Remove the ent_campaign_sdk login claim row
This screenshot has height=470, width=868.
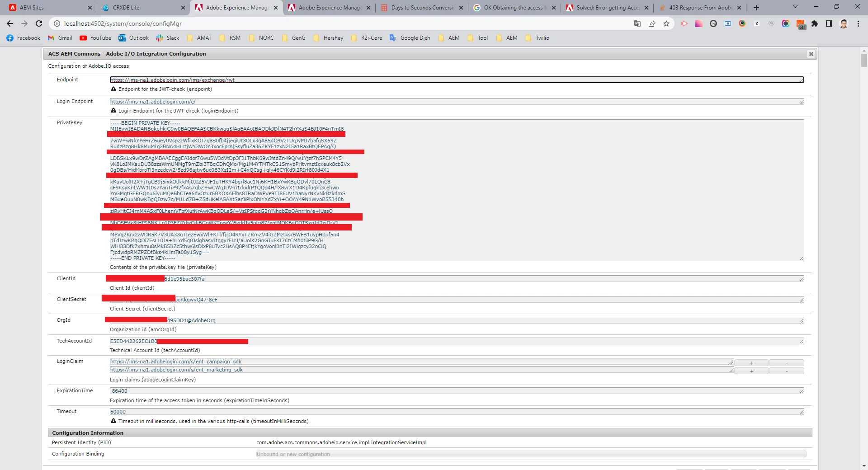pos(787,363)
